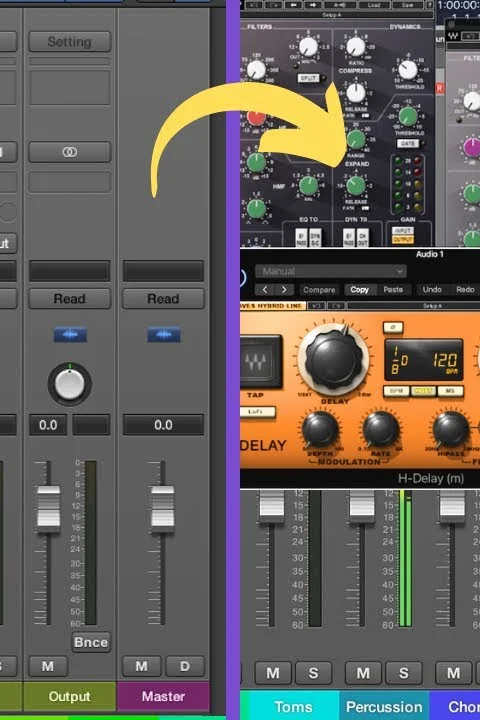Click the Output channel volume fader
Viewport: 480px width, 720px height.
pyautogui.click(x=48, y=509)
